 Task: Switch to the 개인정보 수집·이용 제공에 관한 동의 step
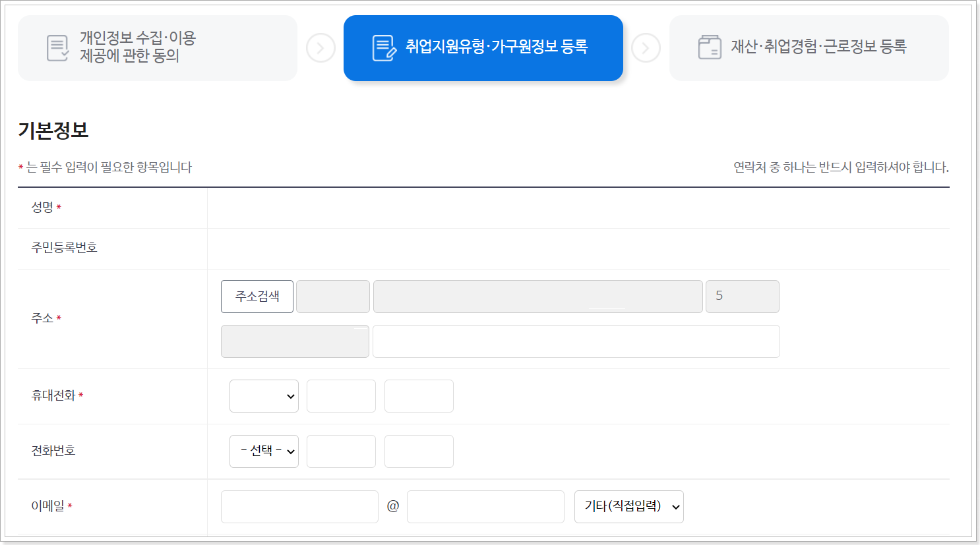point(157,47)
